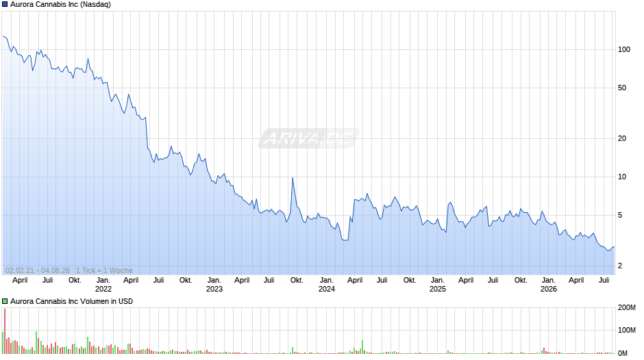Click the tallest red volume bar

click(5, 331)
